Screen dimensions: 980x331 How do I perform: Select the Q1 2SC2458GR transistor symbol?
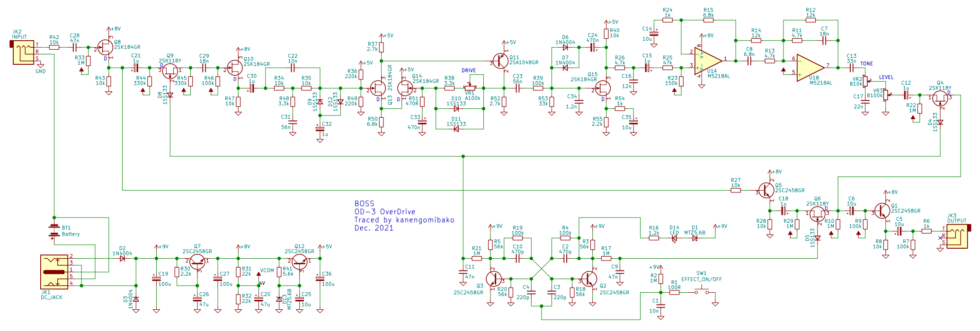882,211
